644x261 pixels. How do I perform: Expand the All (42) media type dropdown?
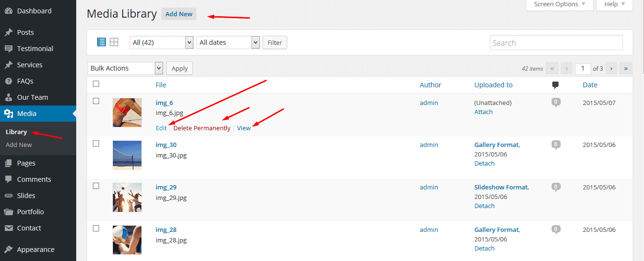tap(161, 42)
